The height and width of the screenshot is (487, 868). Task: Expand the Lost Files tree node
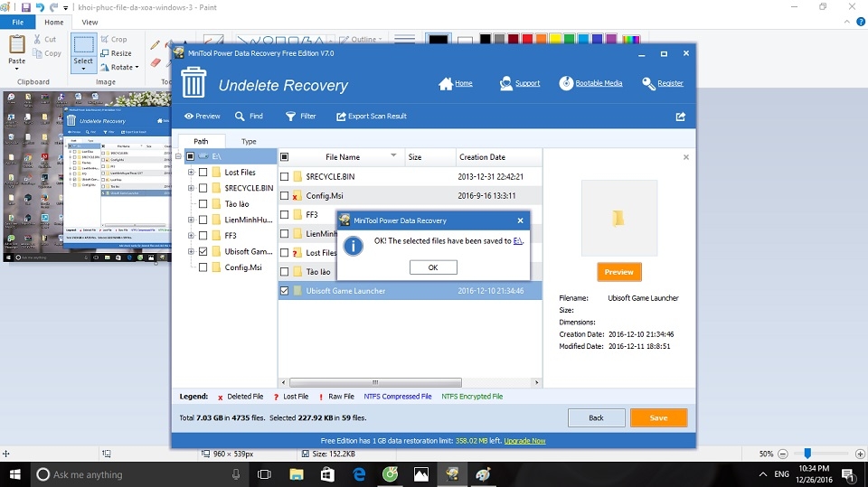pos(191,172)
